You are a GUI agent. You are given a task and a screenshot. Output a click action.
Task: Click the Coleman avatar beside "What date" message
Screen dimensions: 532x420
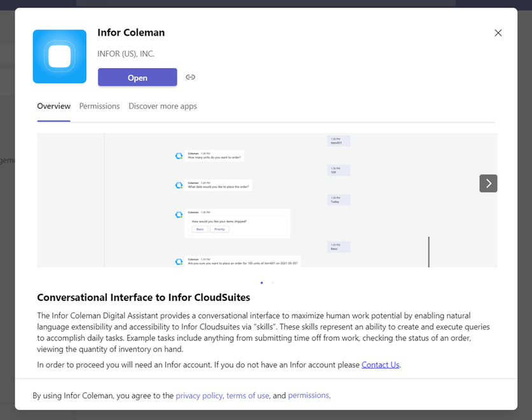pyautogui.click(x=179, y=185)
